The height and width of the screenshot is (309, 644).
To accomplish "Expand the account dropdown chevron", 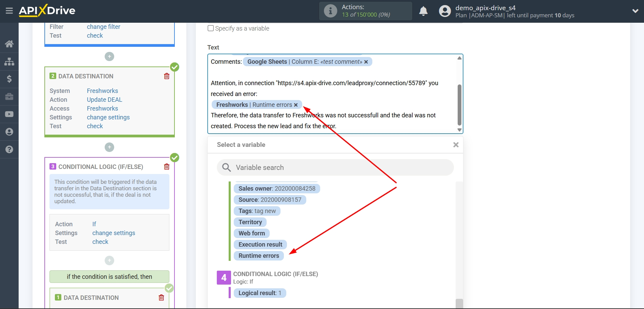I will point(635,11).
